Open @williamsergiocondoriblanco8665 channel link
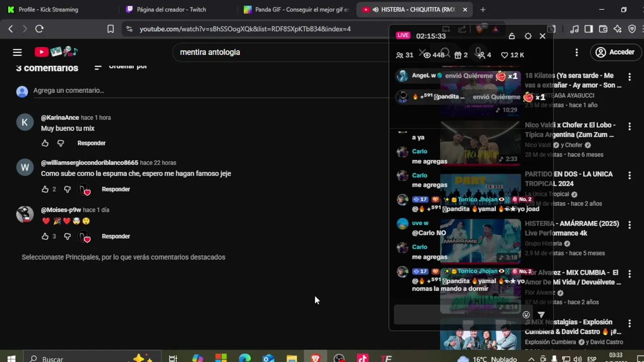This screenshot has width=644, height=362. pos(90,163)
